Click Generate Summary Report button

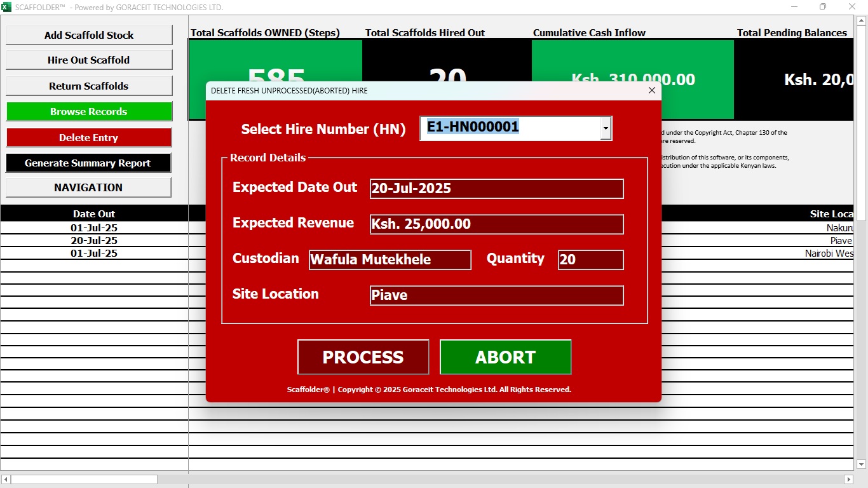pos(88,163)
